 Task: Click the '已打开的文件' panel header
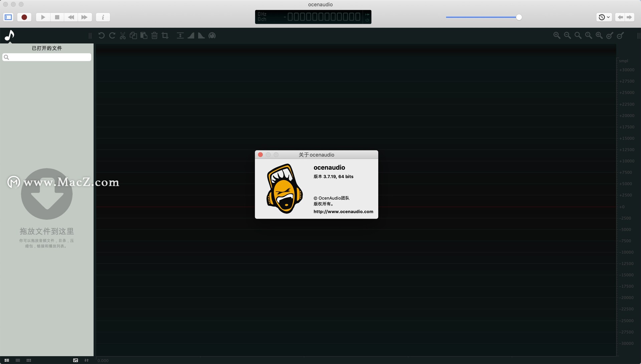coord(47,48)
